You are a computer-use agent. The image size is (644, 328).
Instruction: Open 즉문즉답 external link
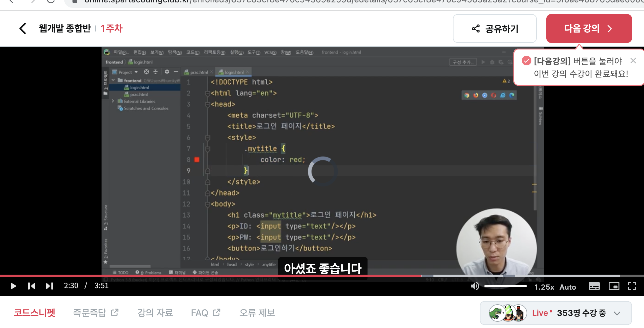96,313
